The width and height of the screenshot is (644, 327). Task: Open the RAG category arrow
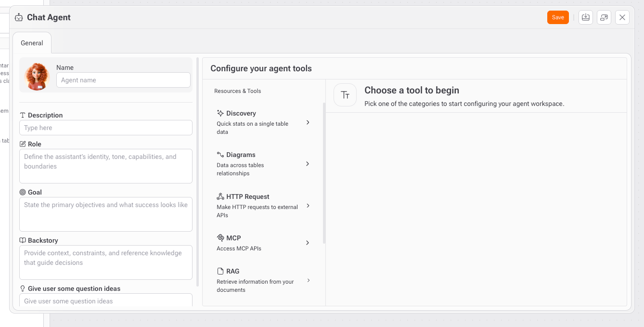point(308,280)
